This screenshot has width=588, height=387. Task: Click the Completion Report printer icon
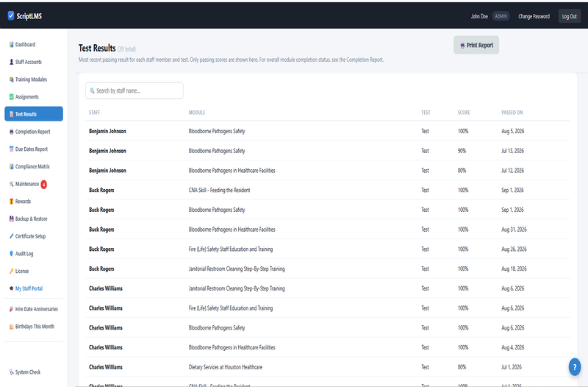(11, 132)
